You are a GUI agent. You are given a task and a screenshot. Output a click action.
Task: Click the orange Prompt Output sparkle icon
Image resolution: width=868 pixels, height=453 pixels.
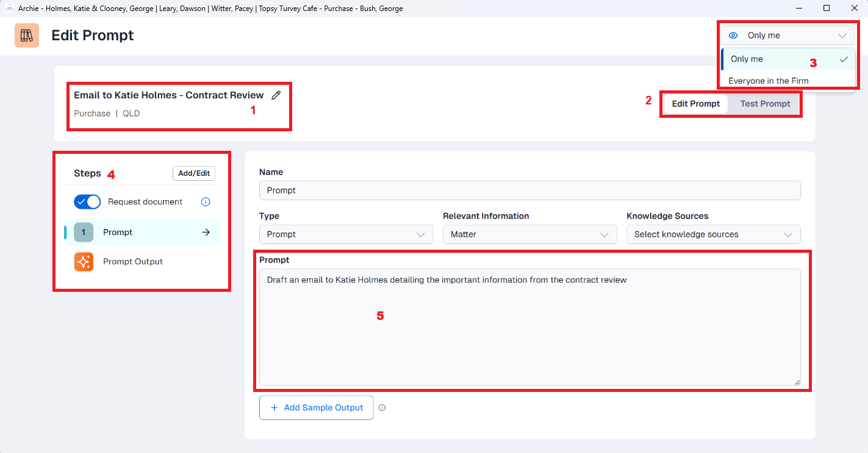(x=84, y=262)
